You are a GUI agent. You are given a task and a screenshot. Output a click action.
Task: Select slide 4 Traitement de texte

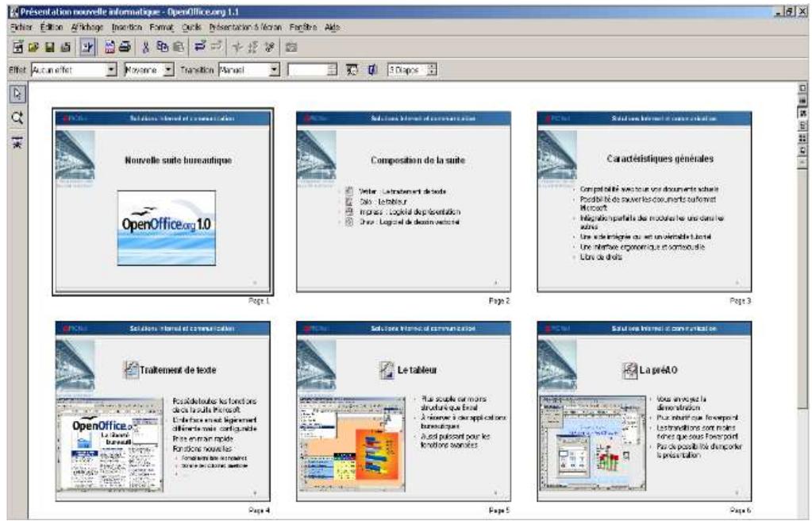click(164, 411)
